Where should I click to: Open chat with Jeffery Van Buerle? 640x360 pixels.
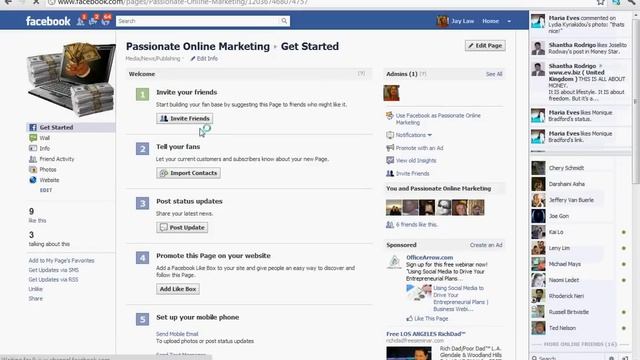(x=580, y=200)
